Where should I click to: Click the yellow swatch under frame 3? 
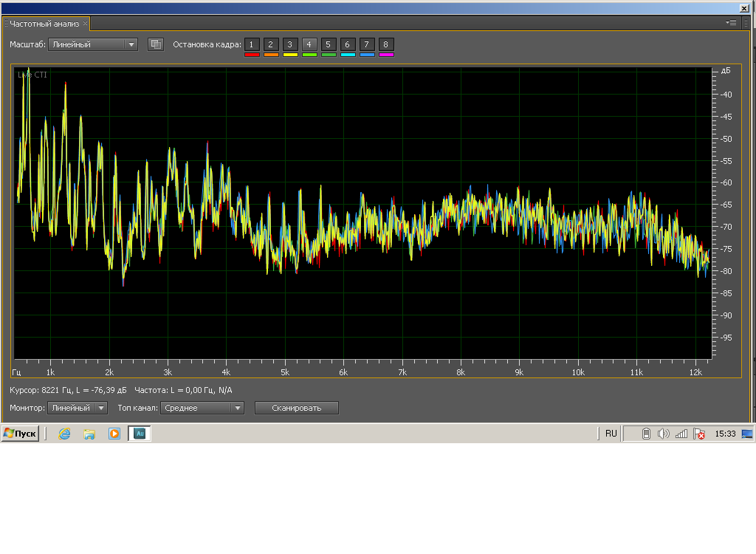[x=290, y=55]
